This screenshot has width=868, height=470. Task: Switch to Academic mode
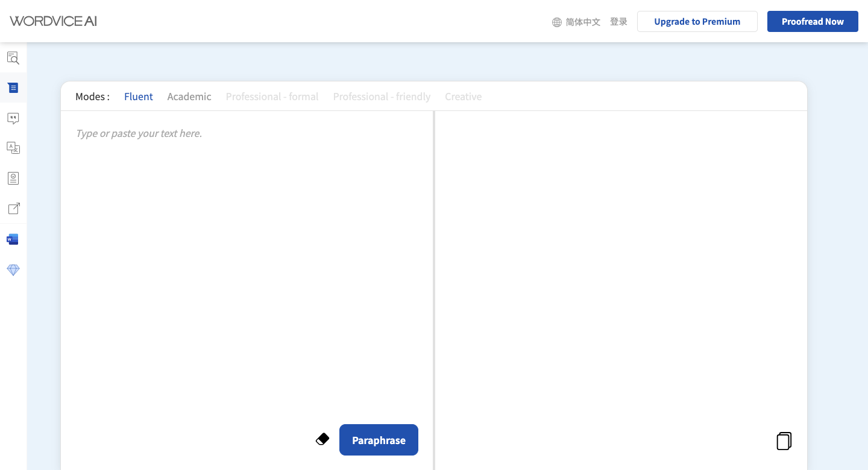pyautogui.click(x=189, y=97)
